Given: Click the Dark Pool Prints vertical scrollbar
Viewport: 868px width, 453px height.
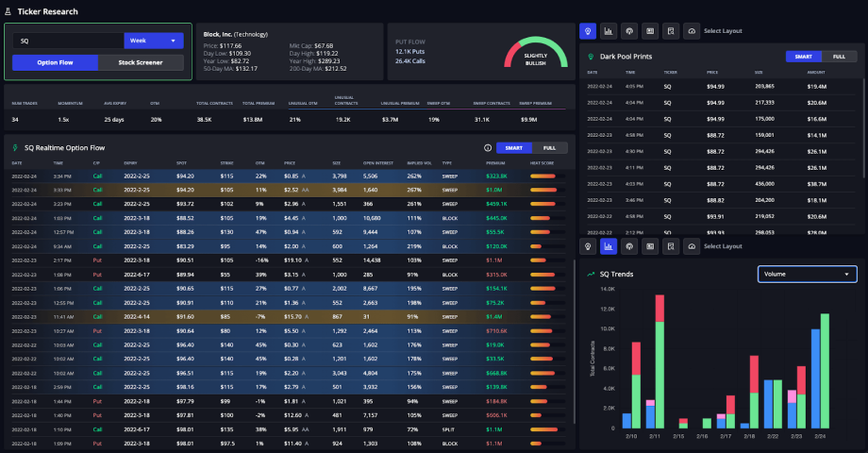Looking at the screenshot, I should tap(863, 127).
